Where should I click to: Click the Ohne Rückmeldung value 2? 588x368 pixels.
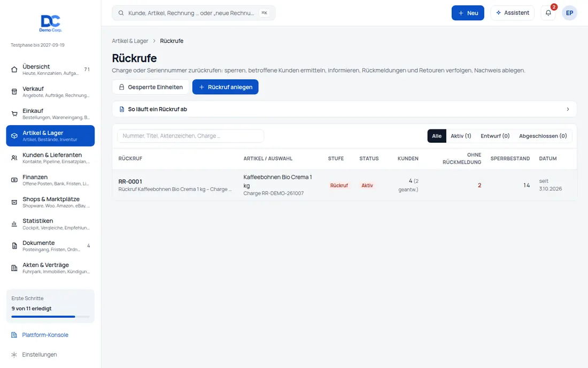479,185
